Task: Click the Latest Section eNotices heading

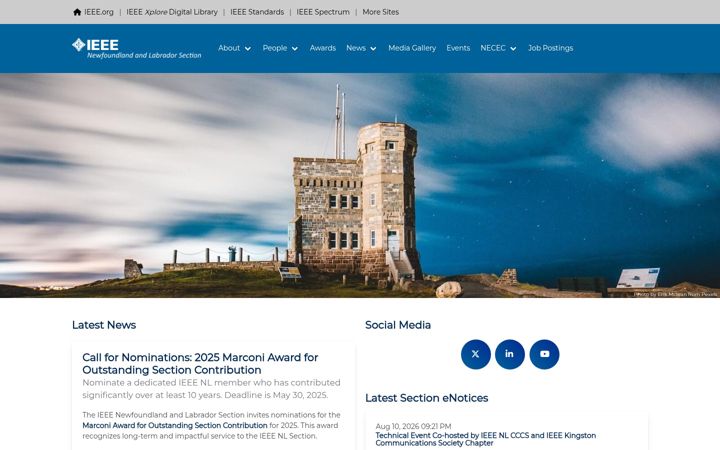Action: coord(427,398)
